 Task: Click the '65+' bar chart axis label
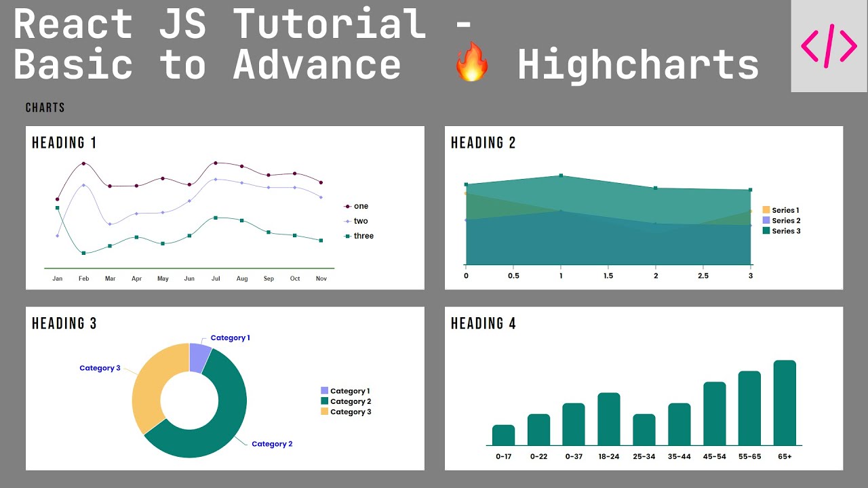pos(785,456)
